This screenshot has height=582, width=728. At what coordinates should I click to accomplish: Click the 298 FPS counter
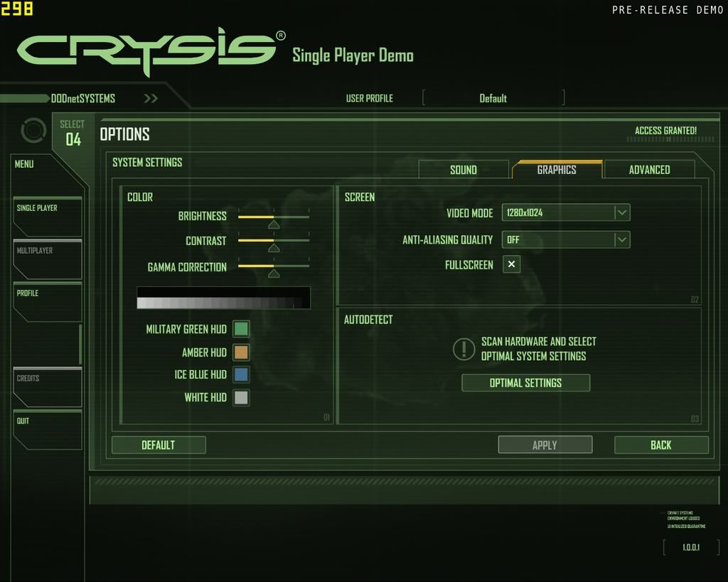point(17,9)
